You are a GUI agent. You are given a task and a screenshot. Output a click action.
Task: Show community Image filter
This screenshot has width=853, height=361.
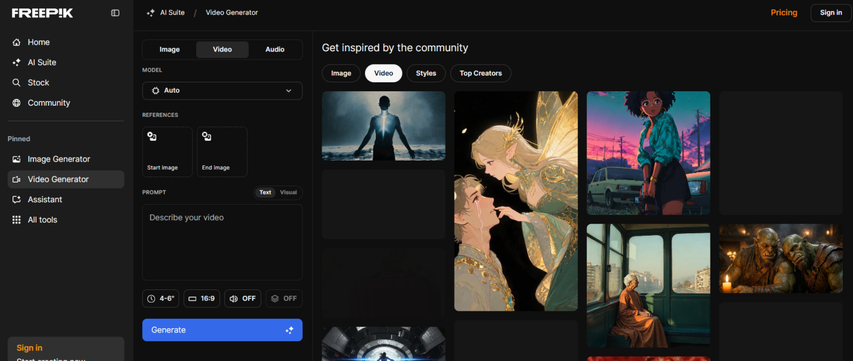341,73
